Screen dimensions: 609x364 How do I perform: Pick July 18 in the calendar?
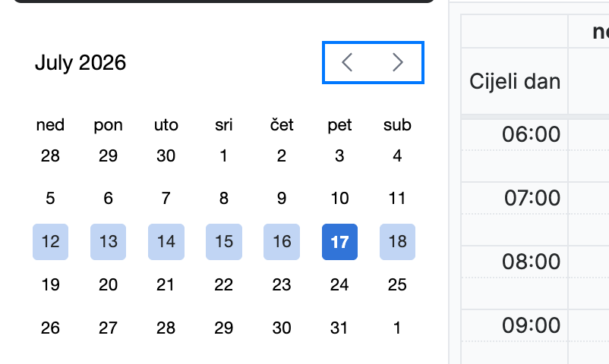click(x=397, y=242)
